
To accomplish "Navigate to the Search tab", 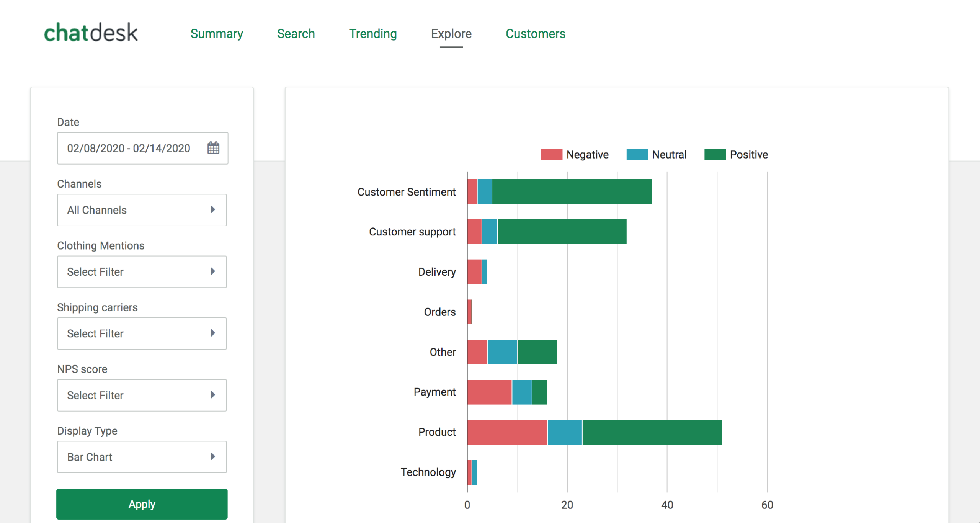I will click(x=296, y=34).
